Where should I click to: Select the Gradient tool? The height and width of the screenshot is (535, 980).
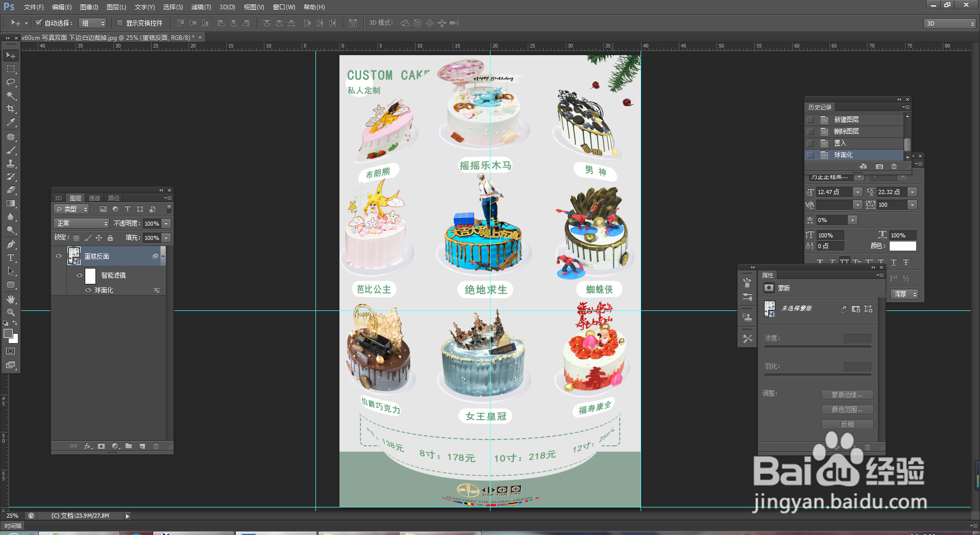[11, 203]
